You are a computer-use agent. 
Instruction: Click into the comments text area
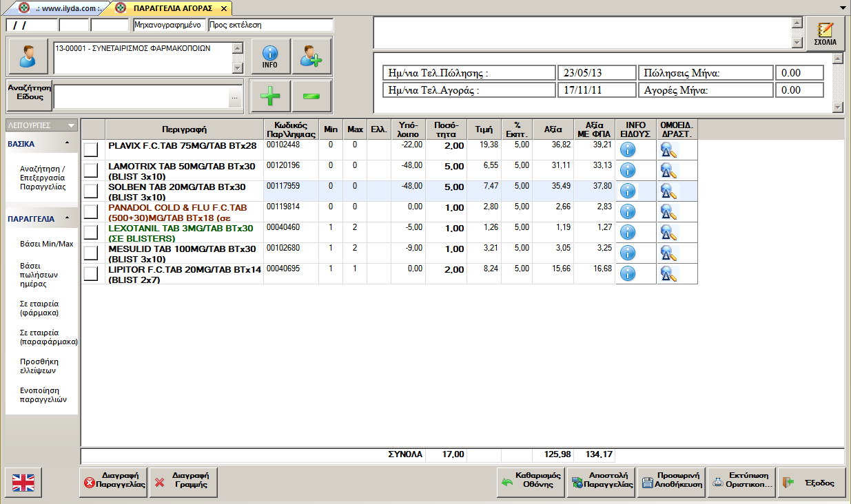(x=582, y=32)
